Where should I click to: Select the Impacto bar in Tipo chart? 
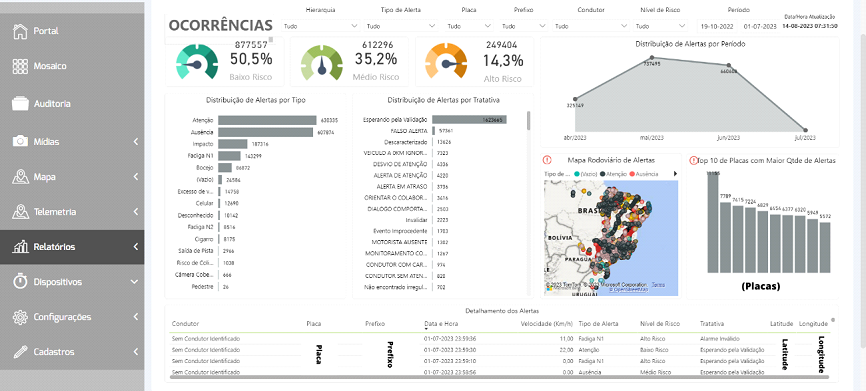233,144
